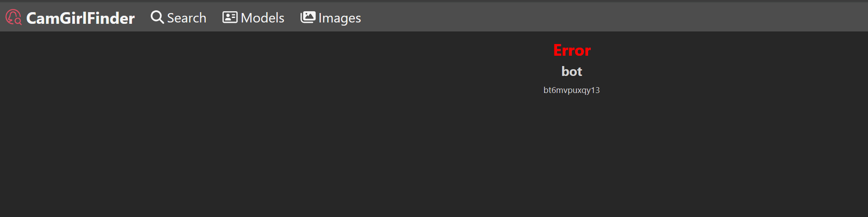Click the picture stack Images icon
Viewport: 868px width, 217px height.
pos(308,17)
